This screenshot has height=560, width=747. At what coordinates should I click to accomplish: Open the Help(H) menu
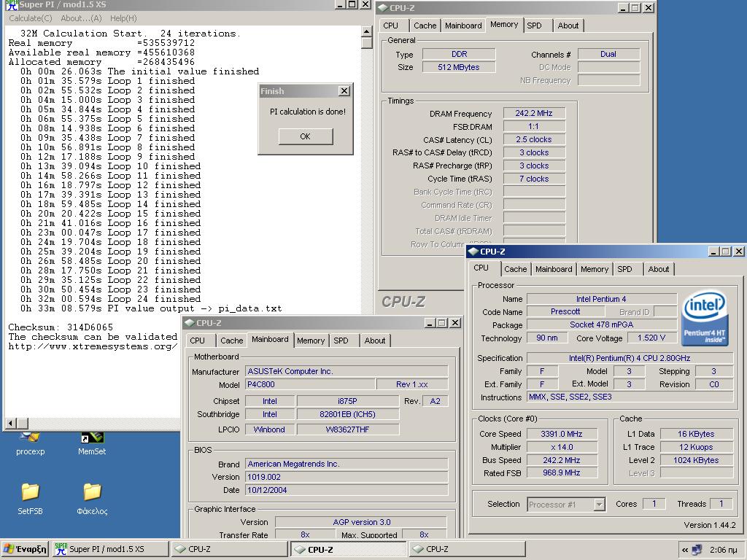123,18
